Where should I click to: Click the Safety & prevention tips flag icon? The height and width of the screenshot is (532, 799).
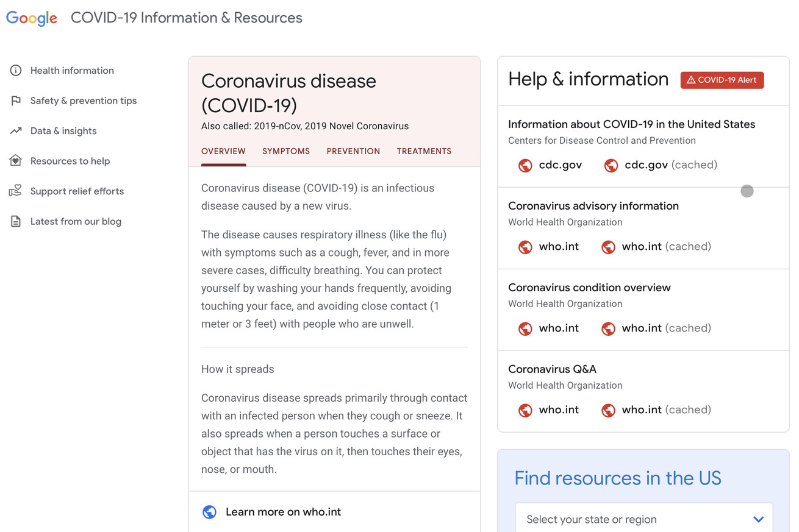[x=16, y=101]
